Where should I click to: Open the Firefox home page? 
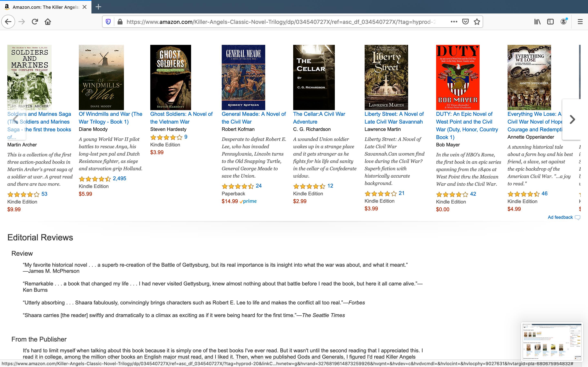point(48,22)
